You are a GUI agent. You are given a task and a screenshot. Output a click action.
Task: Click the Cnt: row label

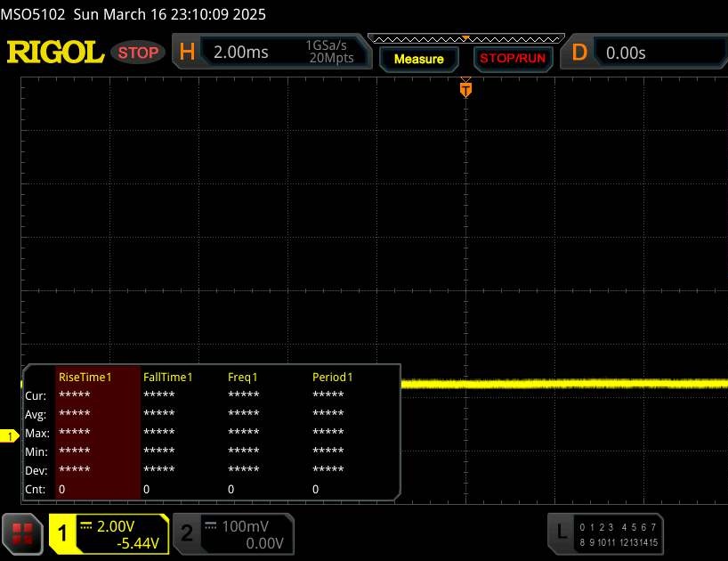36,490
